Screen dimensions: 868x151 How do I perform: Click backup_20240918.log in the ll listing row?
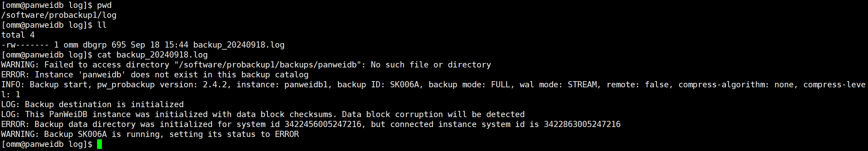pyautogui.click(x=239, y=45)
